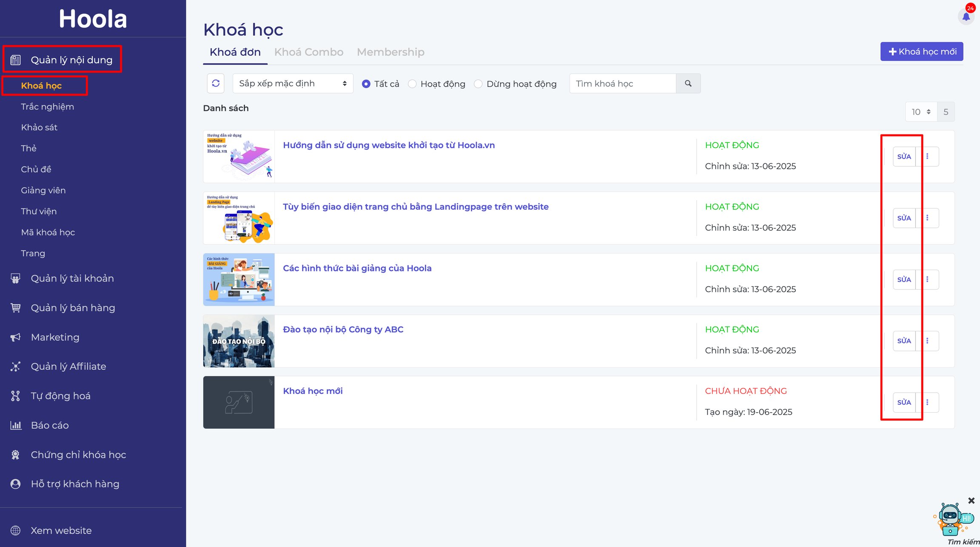Open Tự động hoá section

click(x=60, y=396)
